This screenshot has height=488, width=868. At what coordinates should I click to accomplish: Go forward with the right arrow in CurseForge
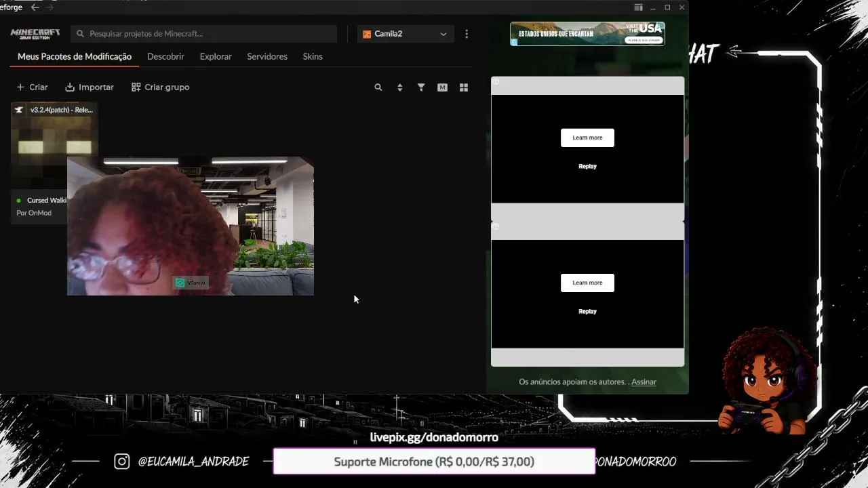(50, 7)
